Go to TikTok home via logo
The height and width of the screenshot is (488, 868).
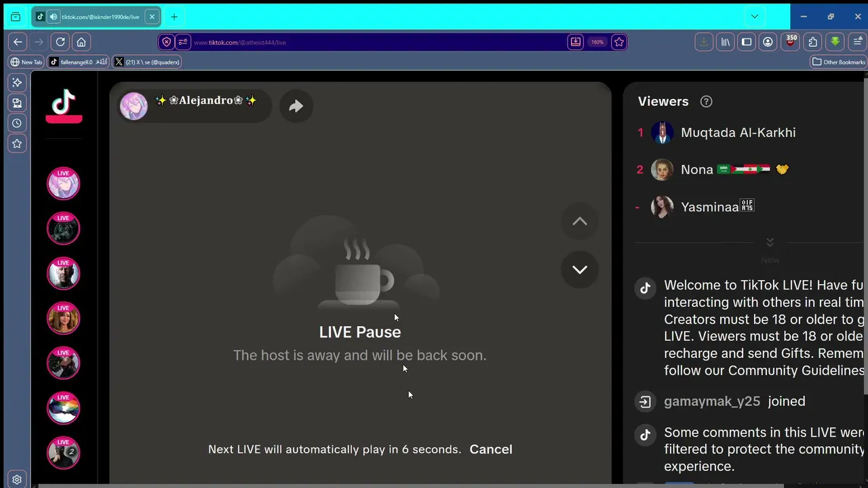pos(64,107)
